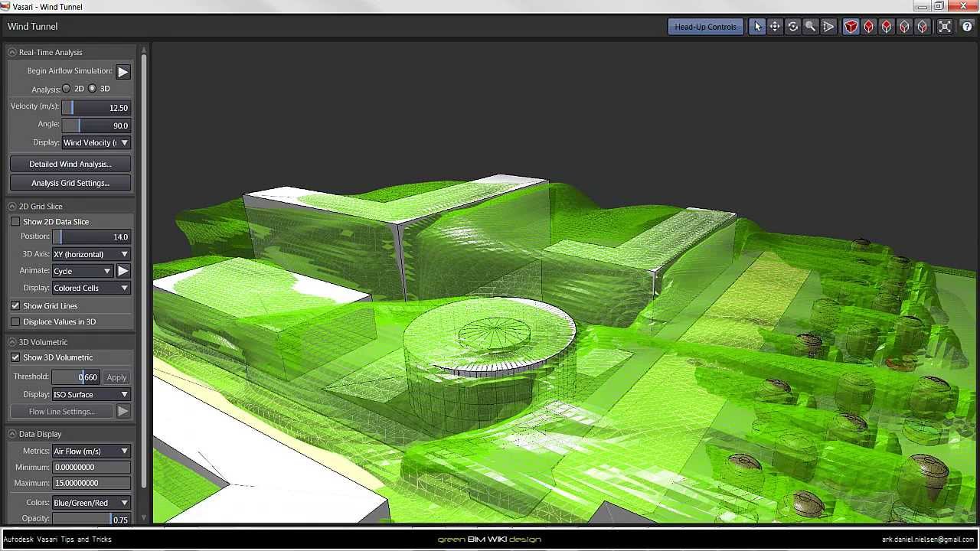Click the Flow Line Settings play arrow
Image resolution: width=980 pixels, height=551 pixels.
tap(122, 411)
